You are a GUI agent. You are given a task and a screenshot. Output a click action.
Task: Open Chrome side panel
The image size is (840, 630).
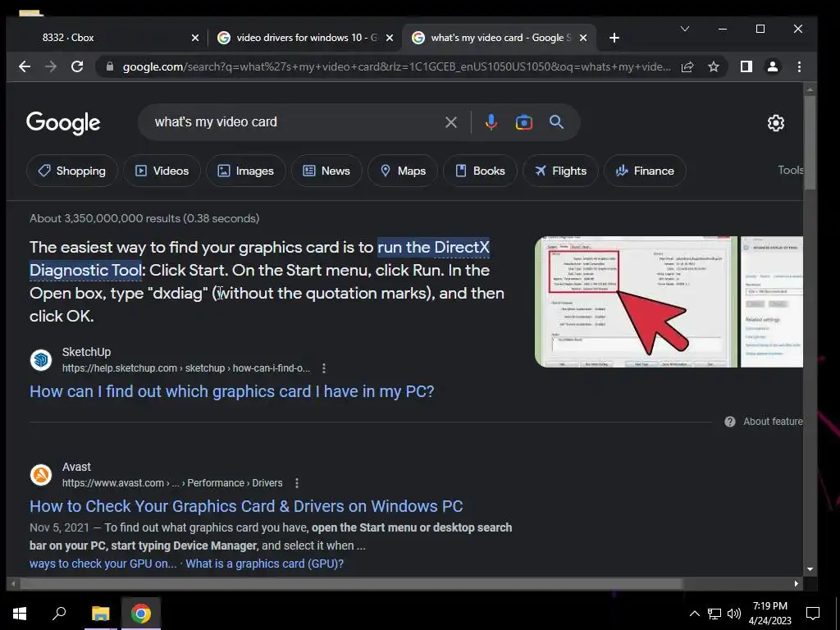[746, 66]
